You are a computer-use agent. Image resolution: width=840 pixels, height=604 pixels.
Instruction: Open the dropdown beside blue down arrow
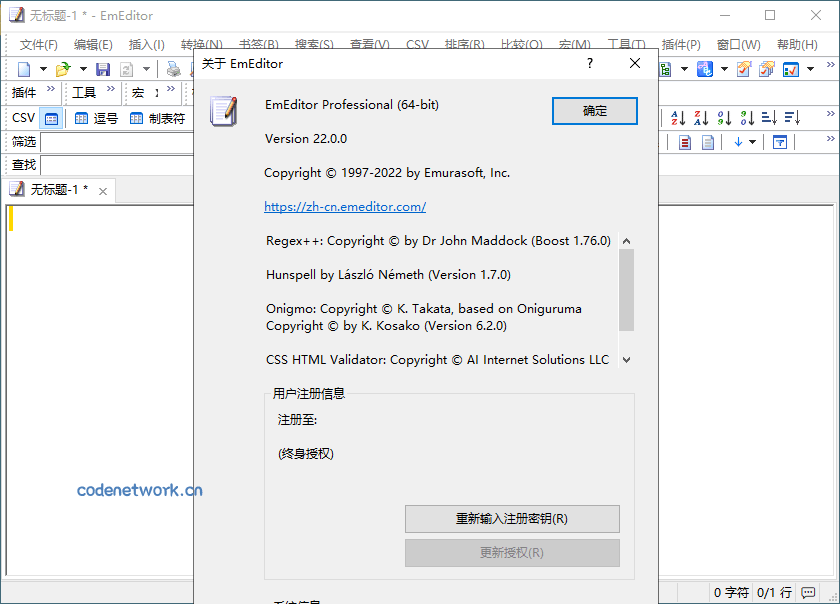752,142
